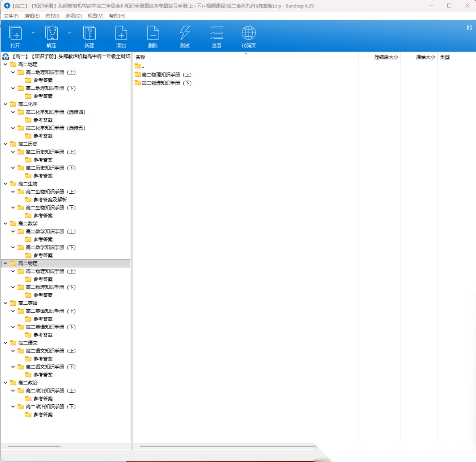Image resolution: width=476 pixels, height=462 pixels.
Task: Open dropdown arrow next to 打开 button
Action: click(x=33, y=33)
